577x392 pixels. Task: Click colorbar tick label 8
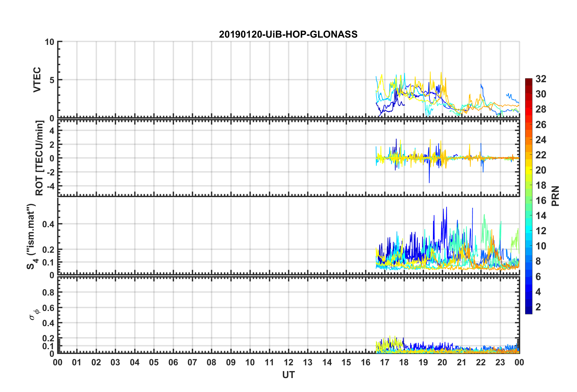pyautogui.click(x=538, y=261)
